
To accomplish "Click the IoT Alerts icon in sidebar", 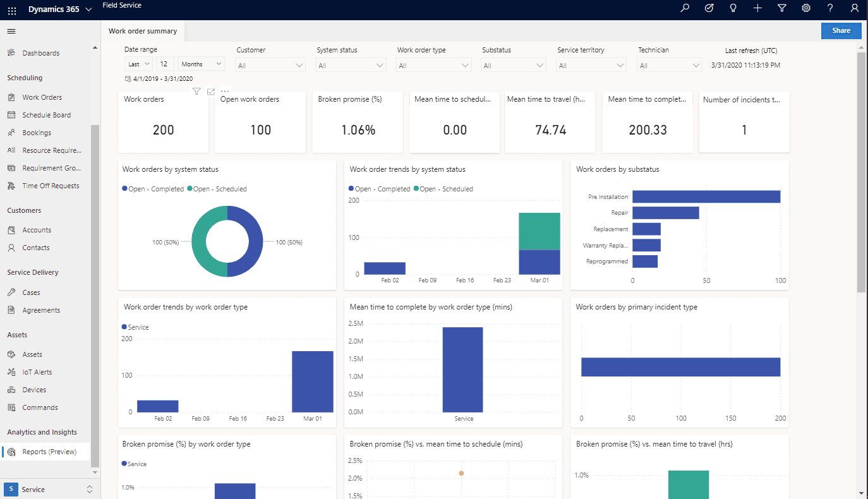I will coord(11,372).
